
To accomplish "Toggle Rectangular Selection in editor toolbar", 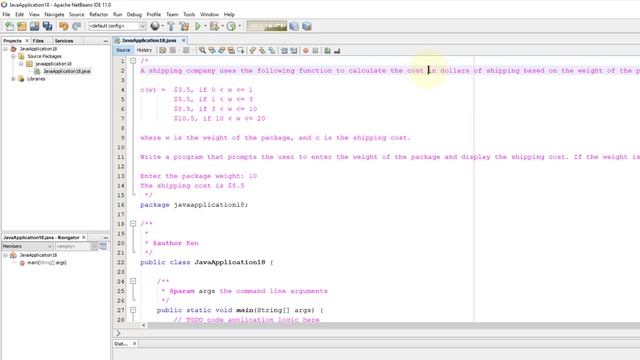I will click(x=241, y=50).
